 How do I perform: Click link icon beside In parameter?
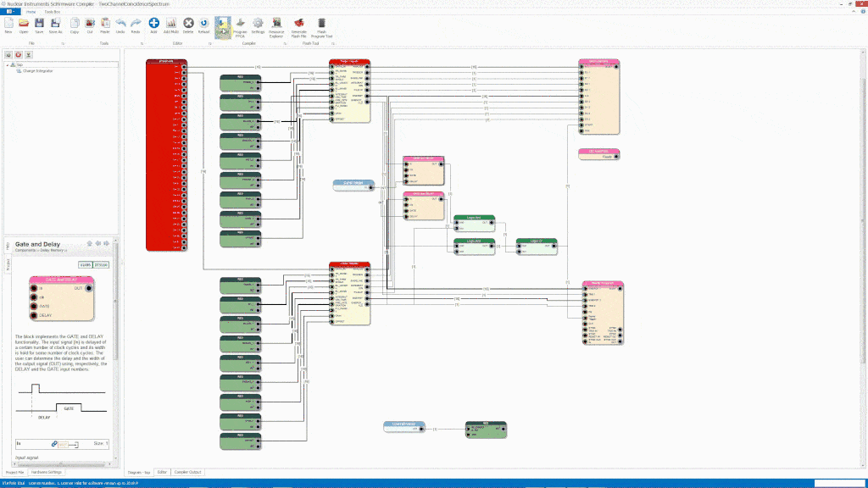(x=54, y=444)
